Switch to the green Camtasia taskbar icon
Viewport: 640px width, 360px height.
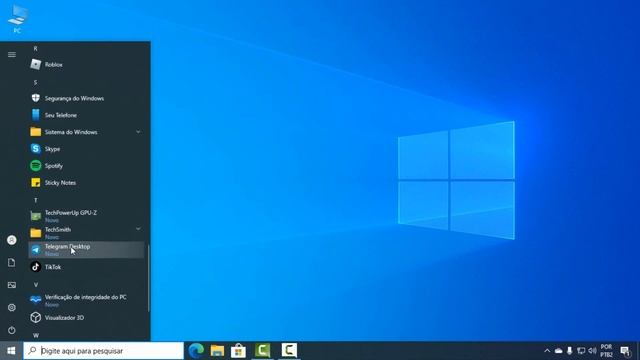[x=263, y=351]
